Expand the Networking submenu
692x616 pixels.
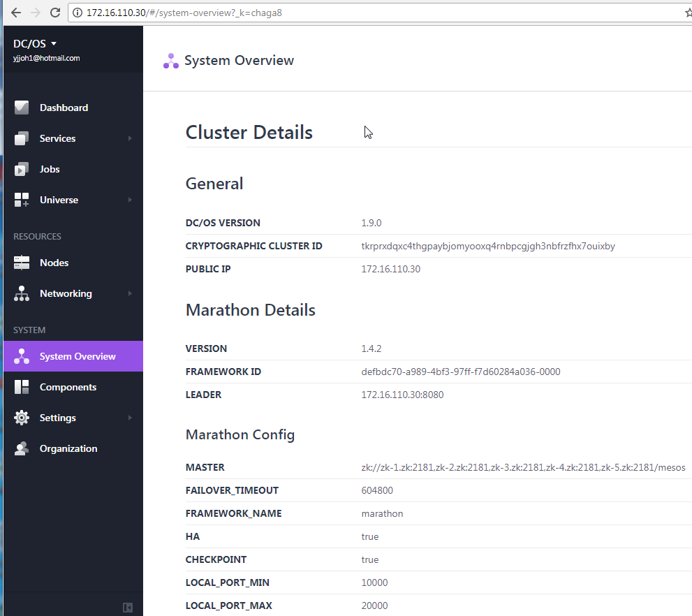click(x=129, y=293)
